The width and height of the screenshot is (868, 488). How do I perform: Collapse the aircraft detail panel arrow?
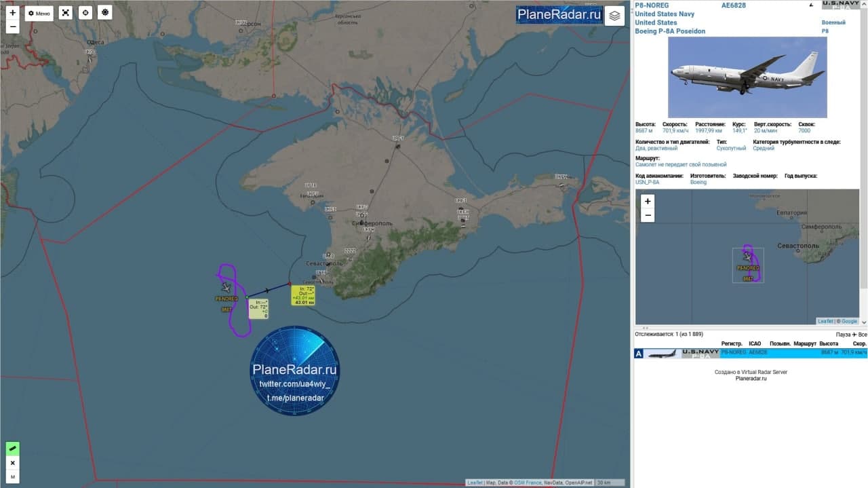click(812, 5)
